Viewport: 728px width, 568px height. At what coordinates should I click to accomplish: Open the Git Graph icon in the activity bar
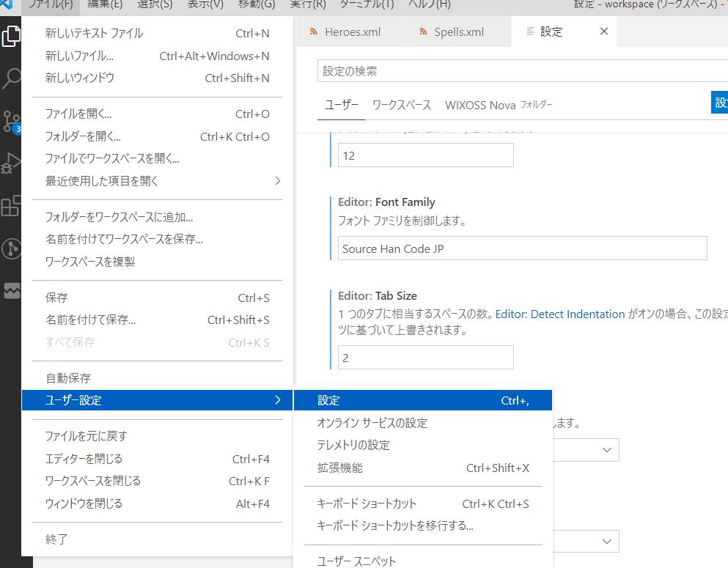11,248
